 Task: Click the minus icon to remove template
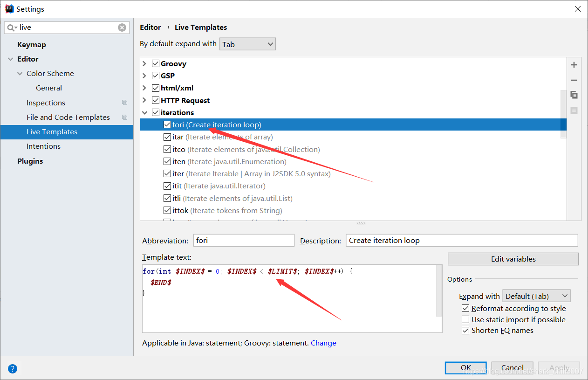574,80
